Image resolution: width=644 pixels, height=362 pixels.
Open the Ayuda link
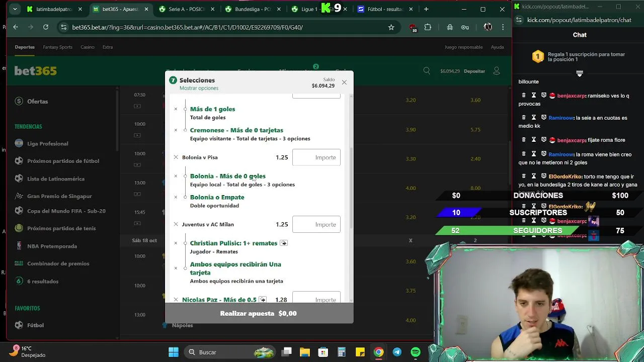[497, 47]
